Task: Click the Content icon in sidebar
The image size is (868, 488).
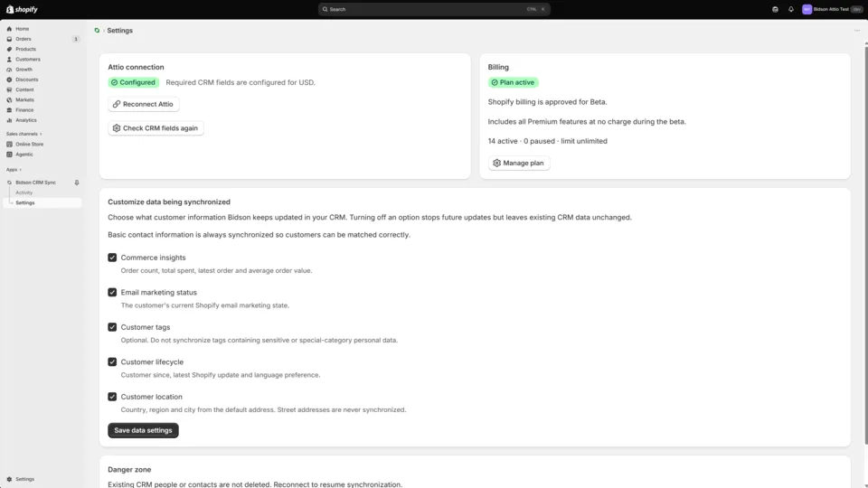Action: [9, 89]
